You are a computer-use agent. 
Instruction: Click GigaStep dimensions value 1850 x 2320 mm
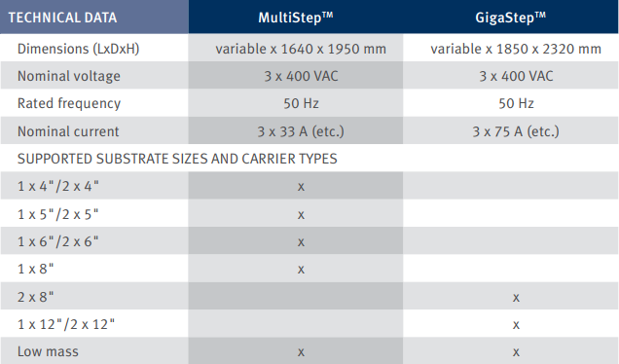(x=516, y=49)
